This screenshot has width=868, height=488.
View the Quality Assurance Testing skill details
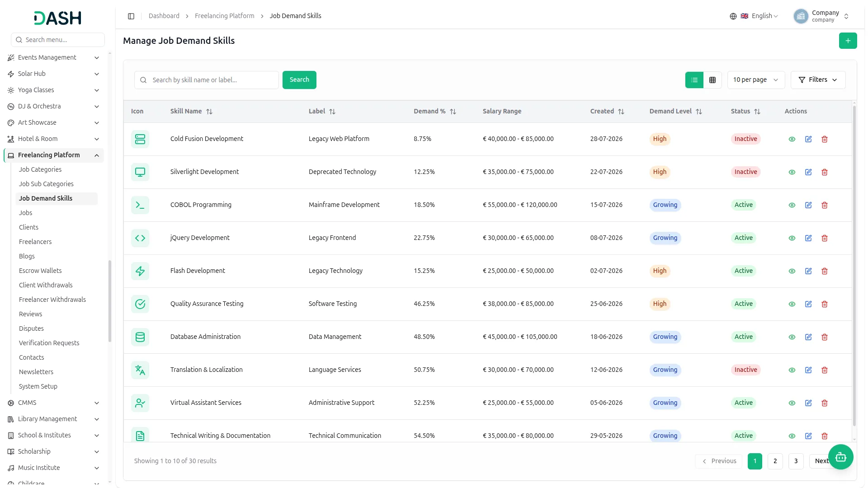coord(792,304)
